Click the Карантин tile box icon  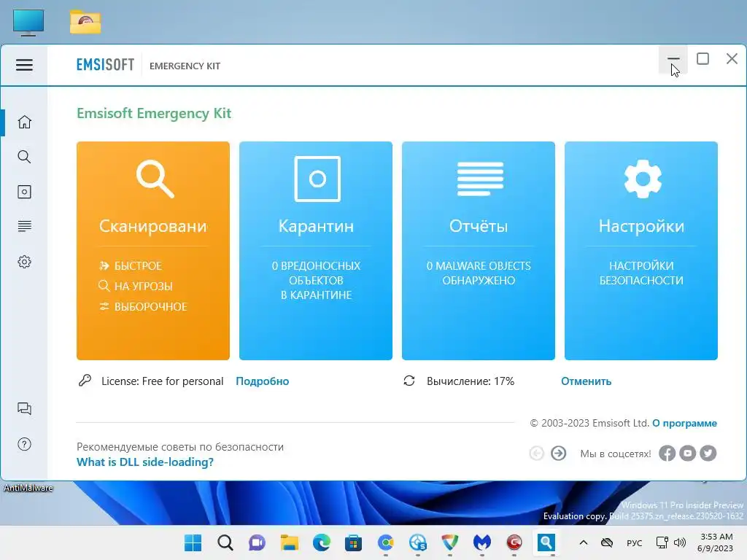tap(317, 179)
